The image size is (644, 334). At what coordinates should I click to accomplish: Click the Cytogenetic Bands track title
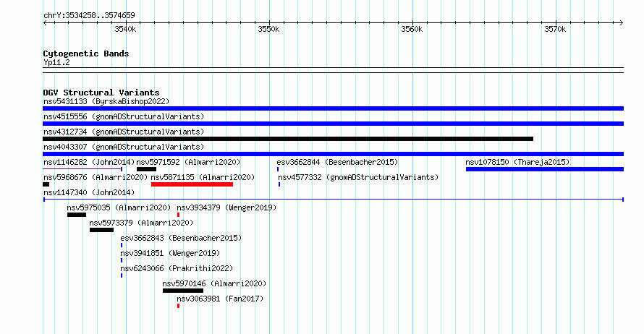pos(86,53)
